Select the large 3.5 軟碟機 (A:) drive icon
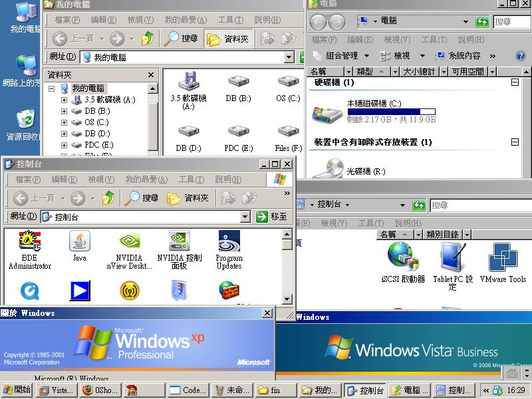 pos(189,90)
